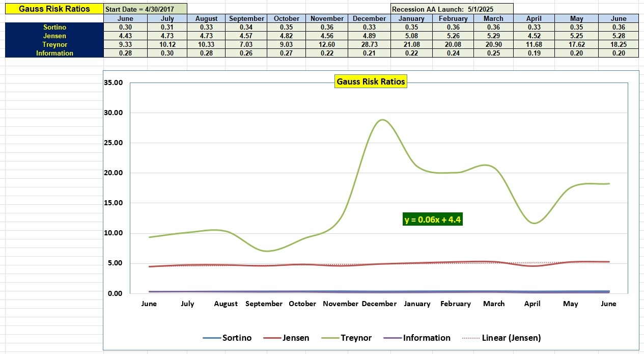
Task: Select Jensen cell with value 5.29
Action: pos(493,36)
